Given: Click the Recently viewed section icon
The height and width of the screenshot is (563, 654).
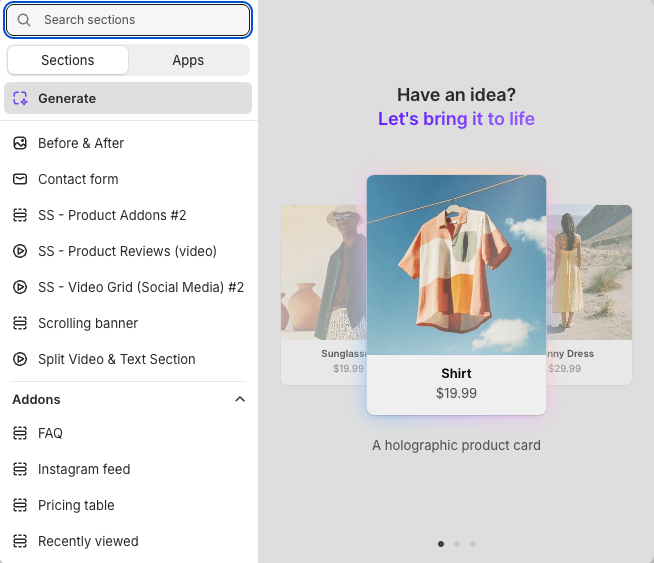Looking at the screenshot, I should tap(20, 541).
